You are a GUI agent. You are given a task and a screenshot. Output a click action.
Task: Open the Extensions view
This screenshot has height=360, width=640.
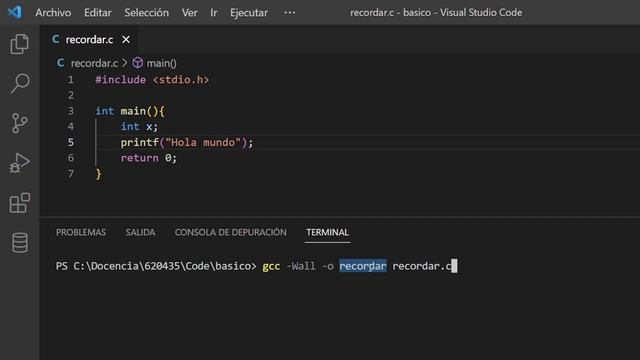point(19,203)
